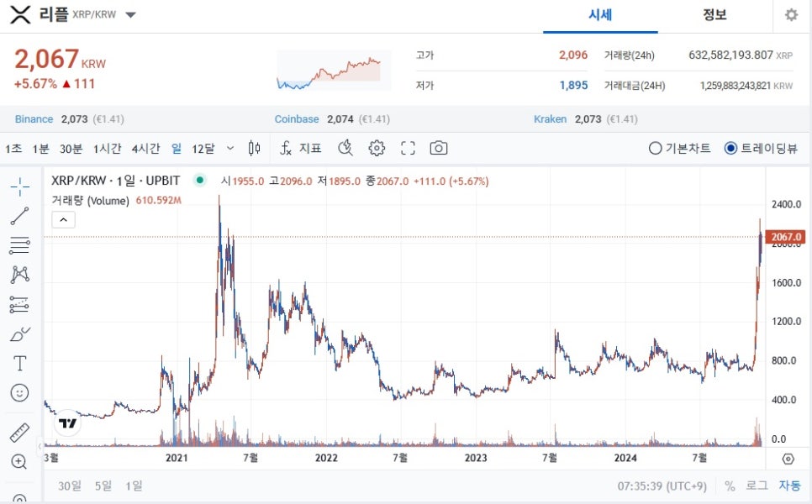Select the 4시간 interval

(x=145, y=149)
